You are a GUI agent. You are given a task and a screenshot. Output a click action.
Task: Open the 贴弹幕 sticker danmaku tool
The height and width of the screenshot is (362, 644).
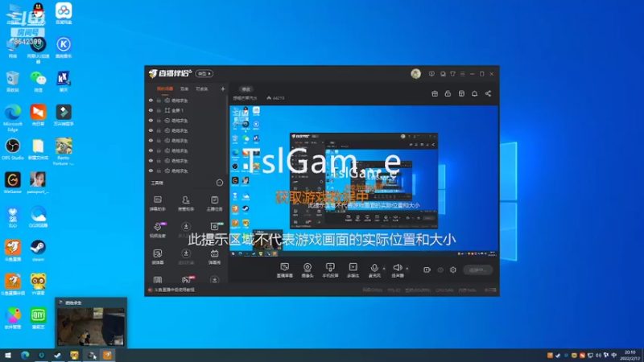(158, 257)
